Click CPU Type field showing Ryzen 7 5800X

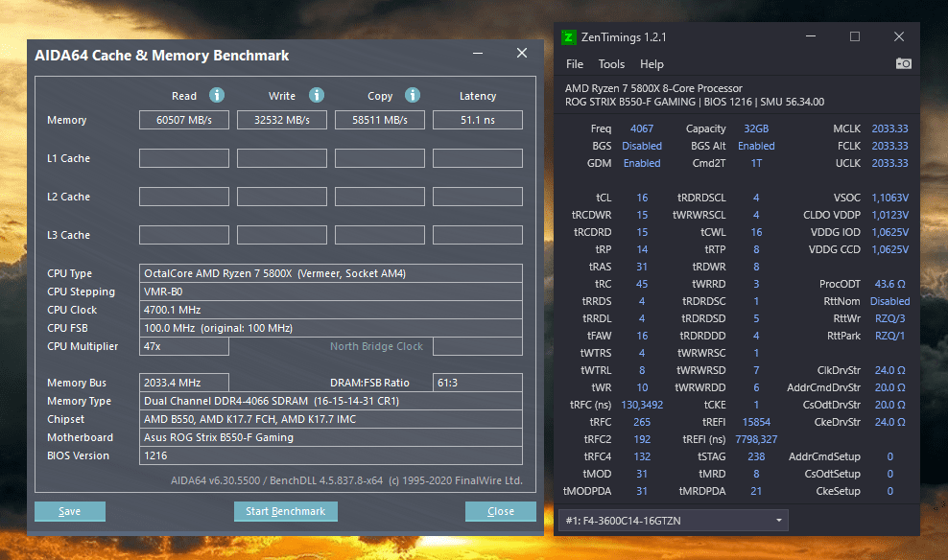(331, 273)
